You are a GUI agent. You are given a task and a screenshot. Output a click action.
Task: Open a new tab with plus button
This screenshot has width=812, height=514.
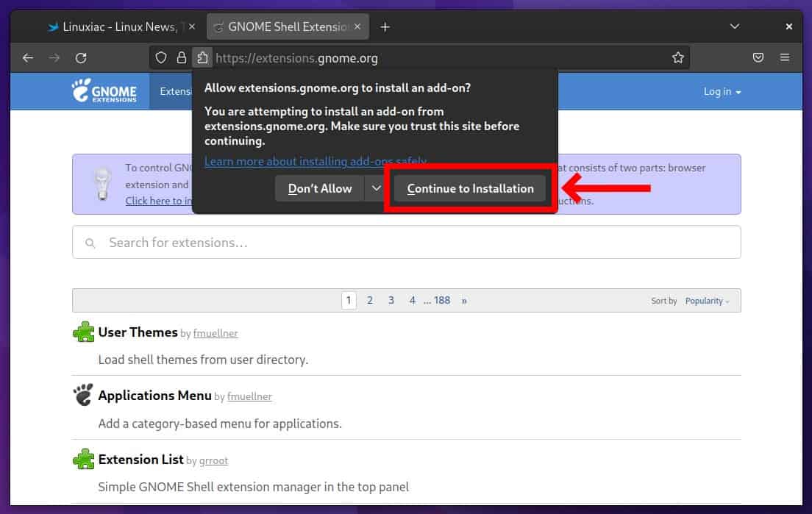click(x=385, y=26)
